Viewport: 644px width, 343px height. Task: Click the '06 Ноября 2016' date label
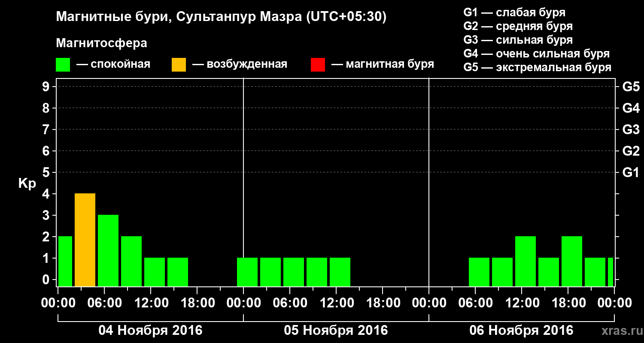pyautogui.click(x=521, y=331)
